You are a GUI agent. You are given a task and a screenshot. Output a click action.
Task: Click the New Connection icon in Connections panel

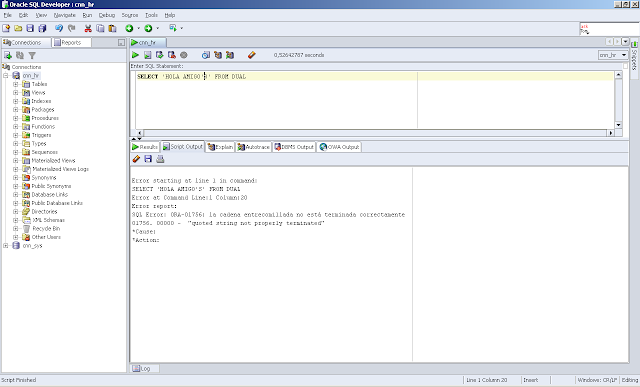(8, 55)
